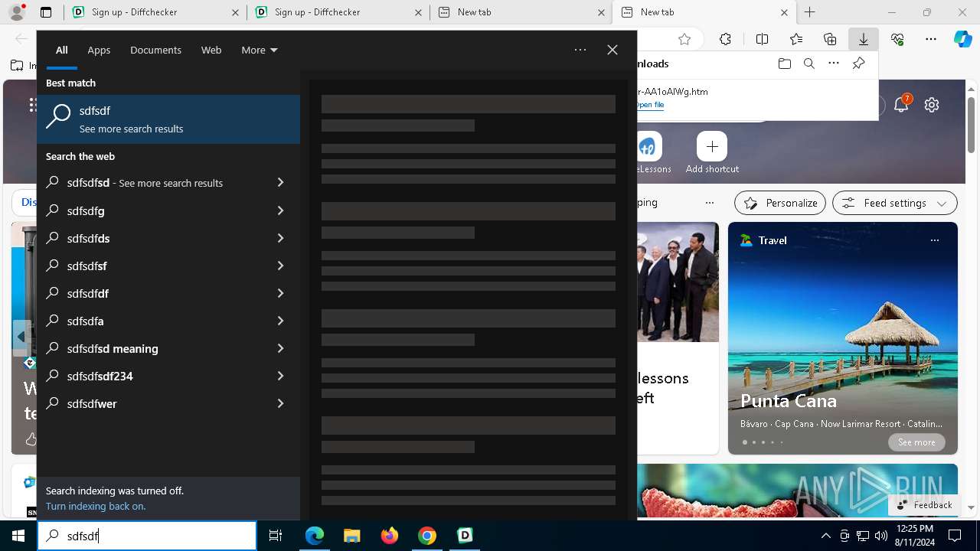Open notifications bell on new tab page
This screenshot has height=551, width=980.
(901, 105)
